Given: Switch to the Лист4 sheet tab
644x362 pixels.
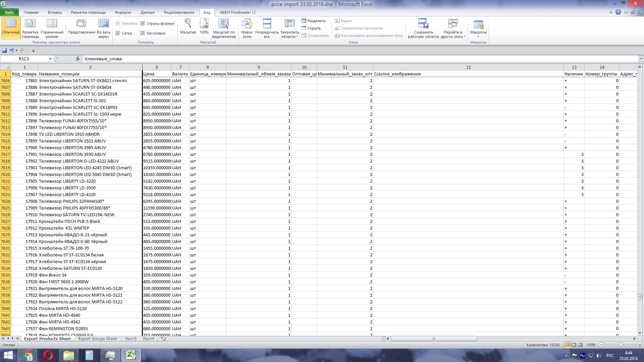Looking at the screenshot, I should (x=148, y=339).
